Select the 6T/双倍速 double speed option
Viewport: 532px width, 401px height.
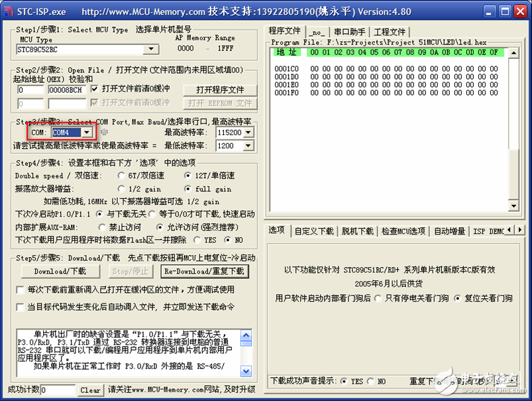point(121,176)
